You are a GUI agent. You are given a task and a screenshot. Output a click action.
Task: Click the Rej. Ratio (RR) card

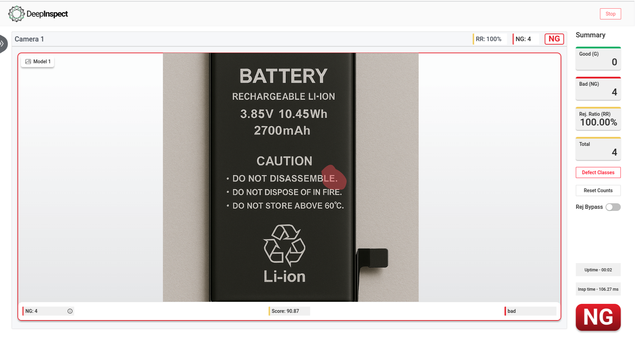(x=598, y=119)
